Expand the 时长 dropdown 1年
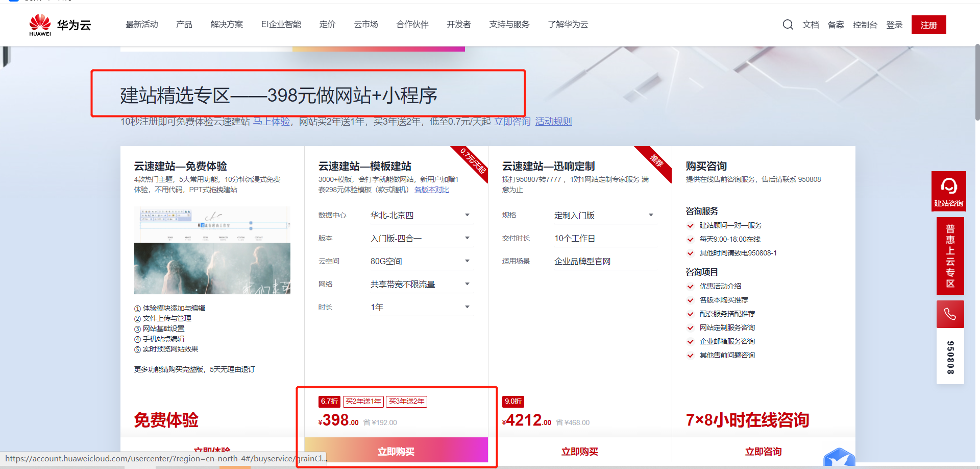The image size is (980, 469). tap(422, 307)
